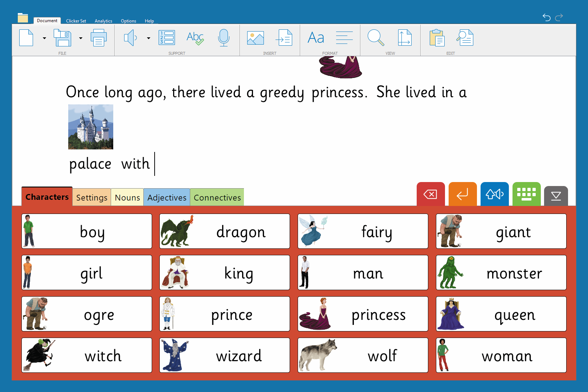This screenshot has height=392, width=588.
Task: Click the Print icon
Action: [99, 38]
